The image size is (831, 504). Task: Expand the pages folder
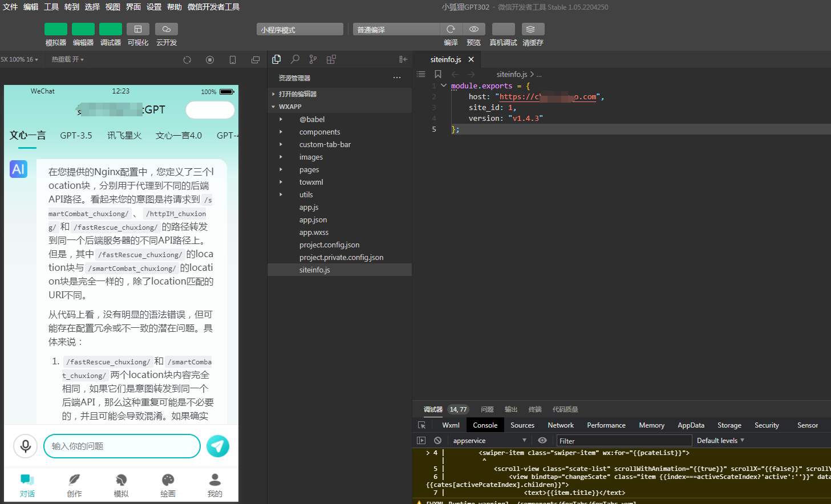(x=339, y=169)
